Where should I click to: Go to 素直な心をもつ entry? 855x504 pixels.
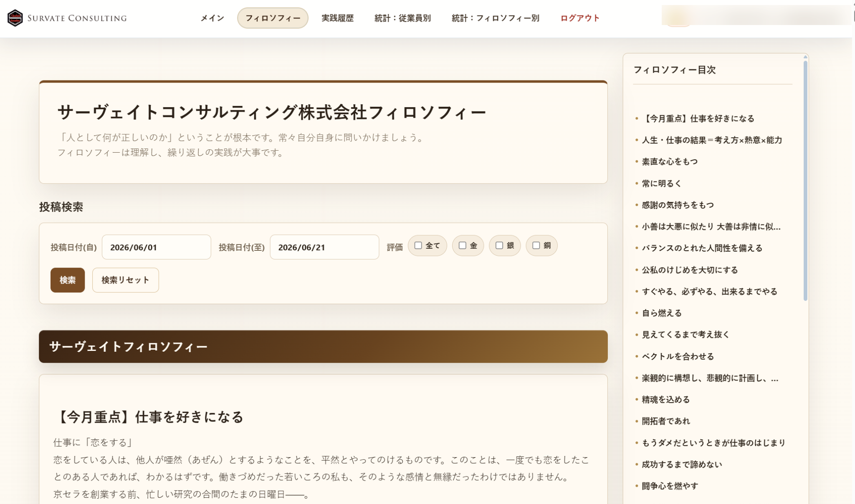pyautogui.click(x=670, y=161)
